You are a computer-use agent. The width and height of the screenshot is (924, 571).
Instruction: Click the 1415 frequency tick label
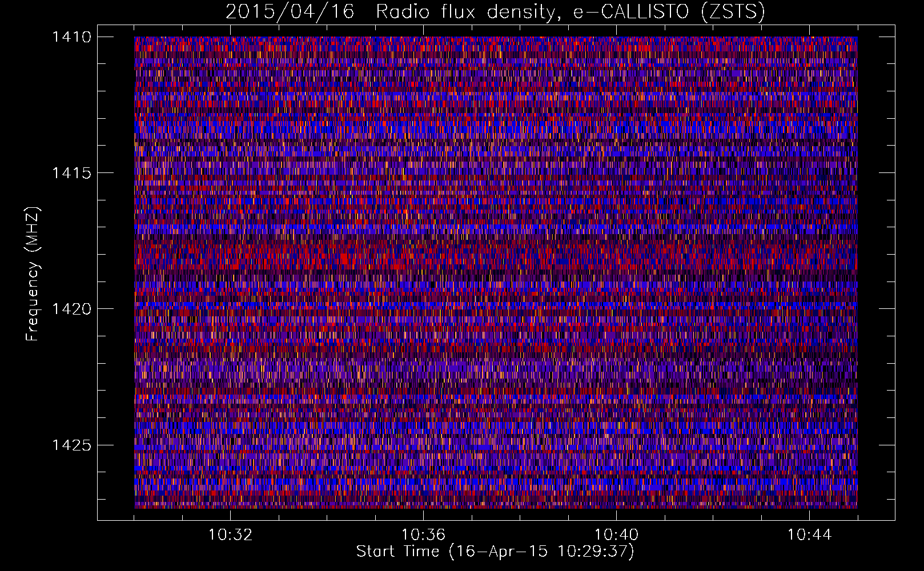(71, 173)
